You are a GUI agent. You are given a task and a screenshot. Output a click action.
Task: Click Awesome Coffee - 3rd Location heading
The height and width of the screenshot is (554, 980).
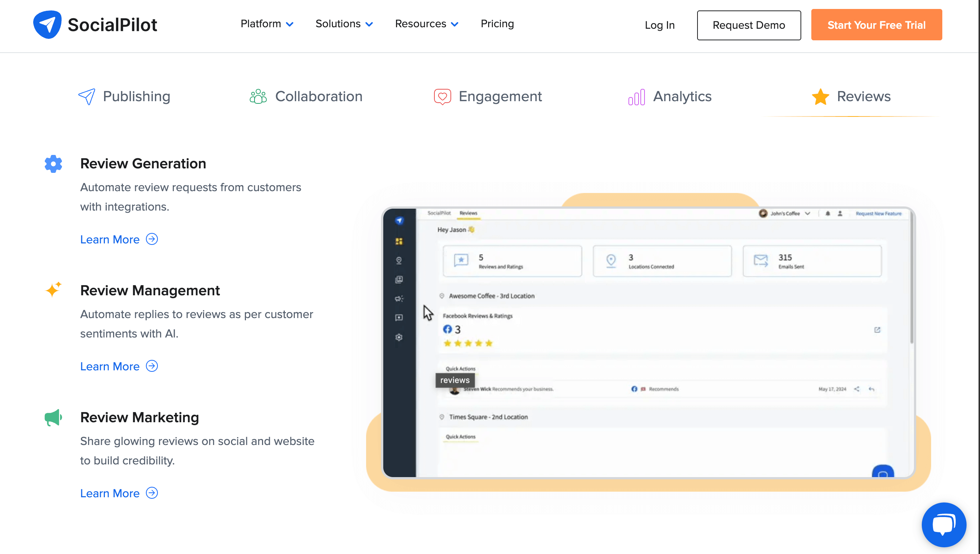click(491, 296)
